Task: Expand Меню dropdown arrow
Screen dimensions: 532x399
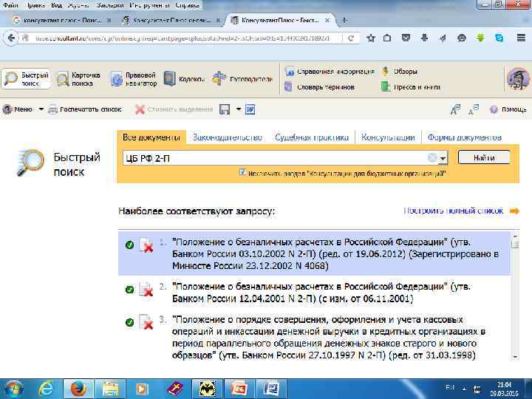Action: point(41,109)
